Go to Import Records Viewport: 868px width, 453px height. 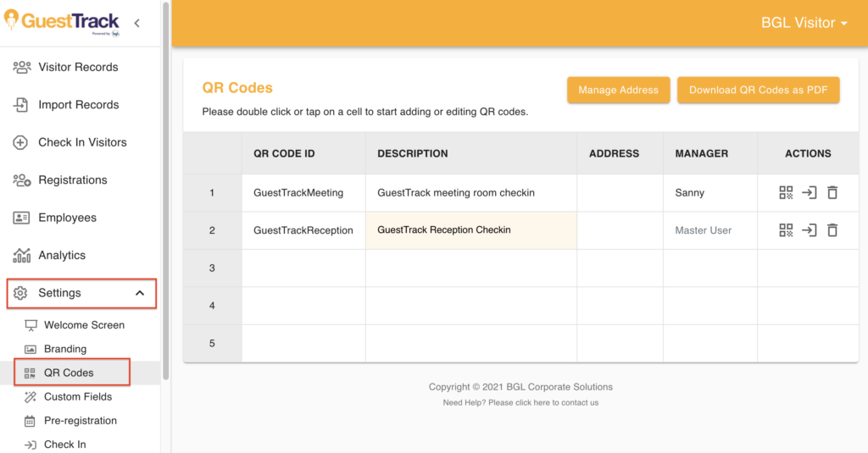81,104
